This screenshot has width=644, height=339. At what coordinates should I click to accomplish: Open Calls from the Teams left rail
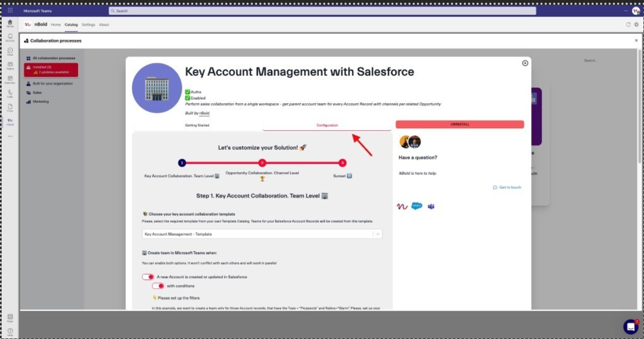click(10, 94)
